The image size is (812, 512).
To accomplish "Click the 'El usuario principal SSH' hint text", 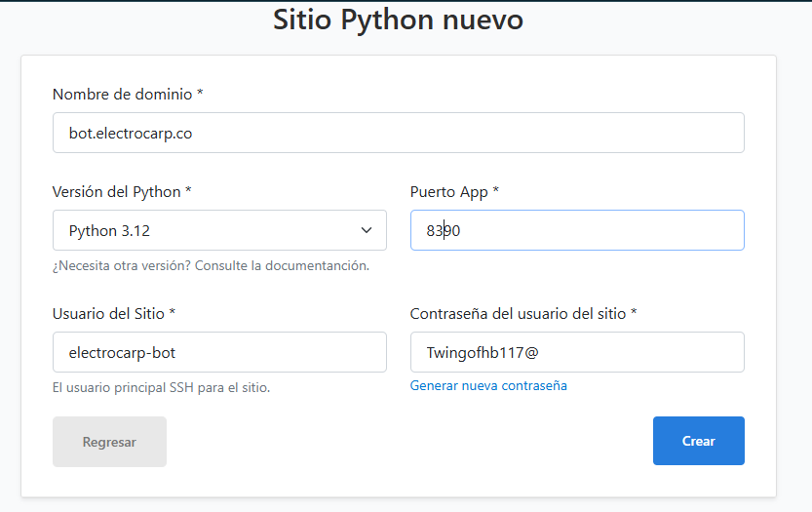I will point(161,387).
